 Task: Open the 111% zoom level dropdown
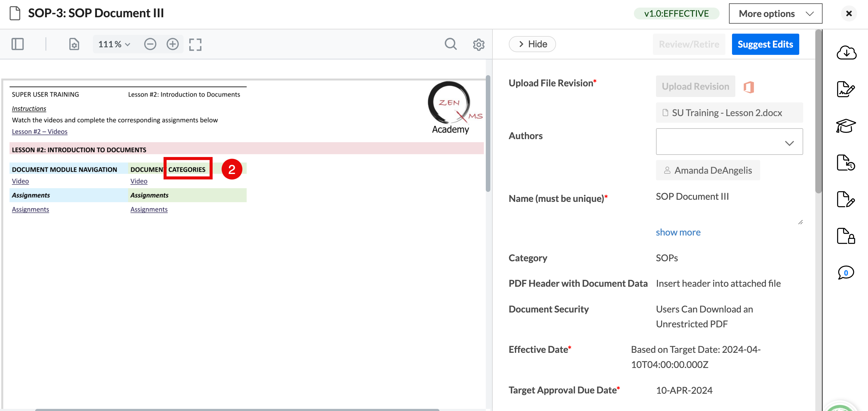pos(114,44)
